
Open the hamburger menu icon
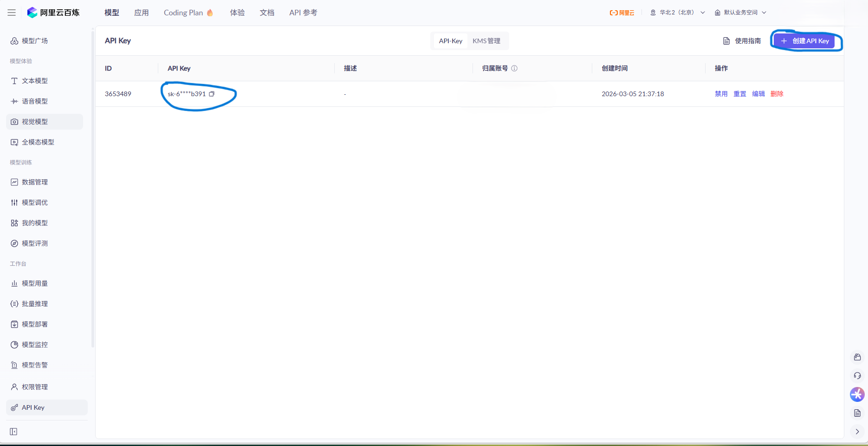point(12,13)
